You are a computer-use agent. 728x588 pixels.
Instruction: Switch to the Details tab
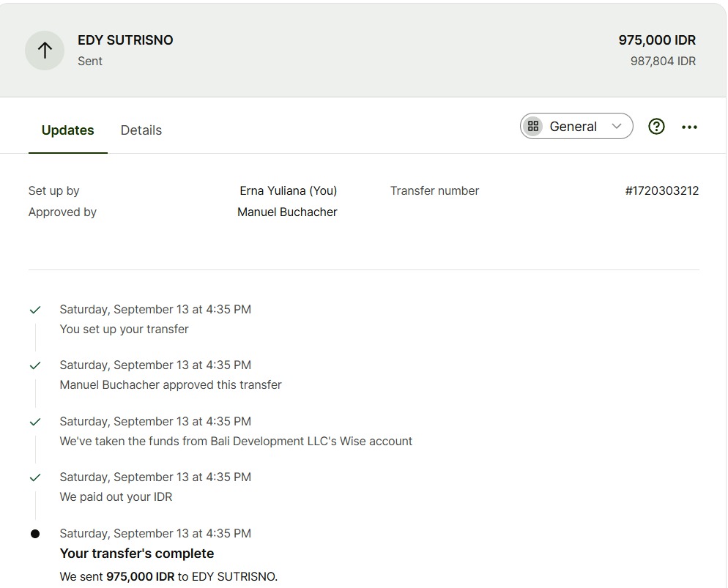(x=141, y=130)
